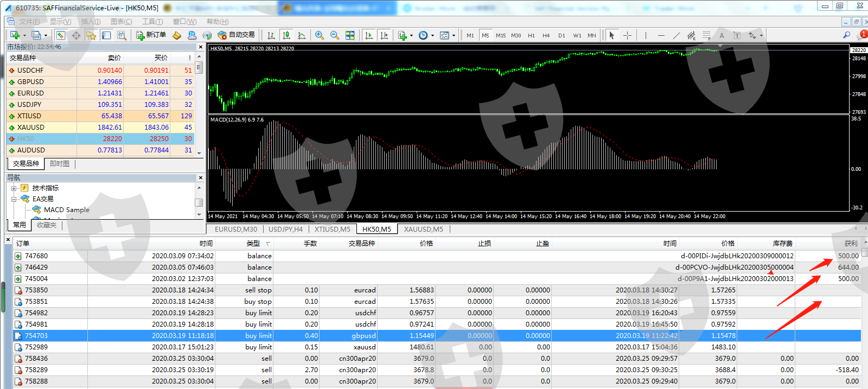
Task: Expand the 技术指标 tree node
Action: 14,188
